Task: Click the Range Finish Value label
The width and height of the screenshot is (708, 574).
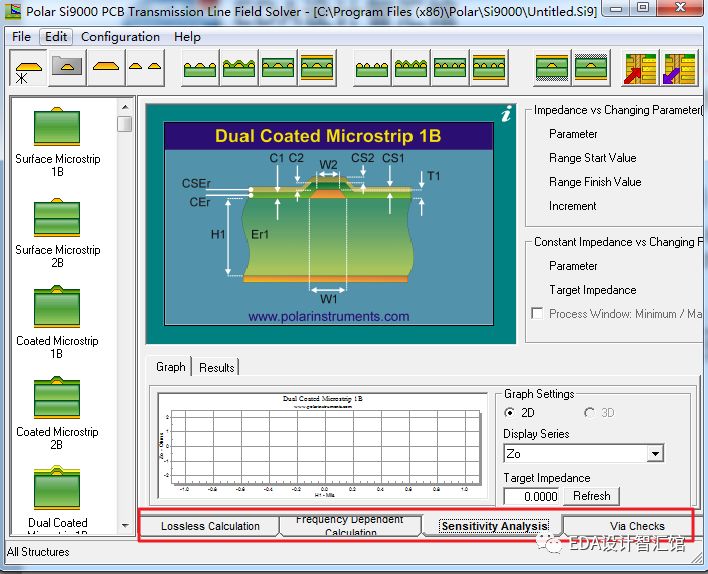Action: click(595, 182)
